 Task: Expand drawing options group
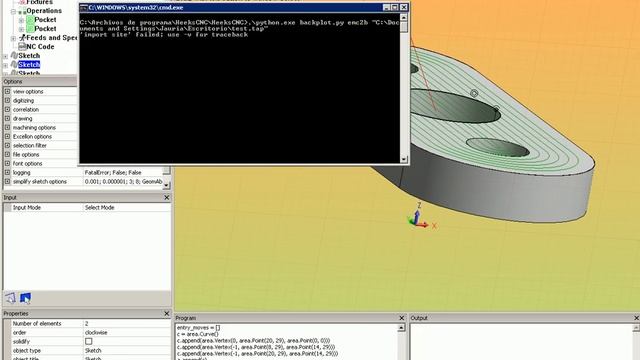[x=7, y=118]
